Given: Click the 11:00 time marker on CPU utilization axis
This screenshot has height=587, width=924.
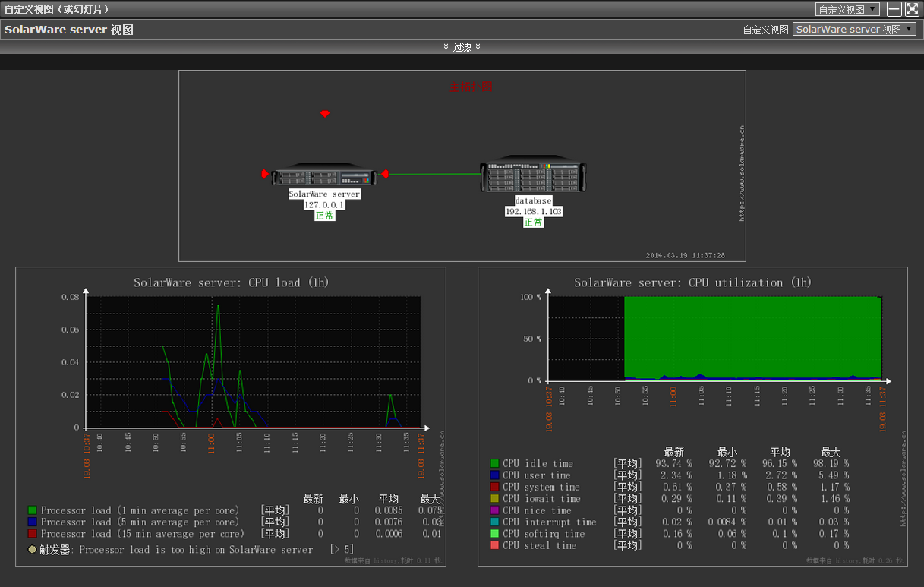Looking at the screenshot, I should (673, 396).
